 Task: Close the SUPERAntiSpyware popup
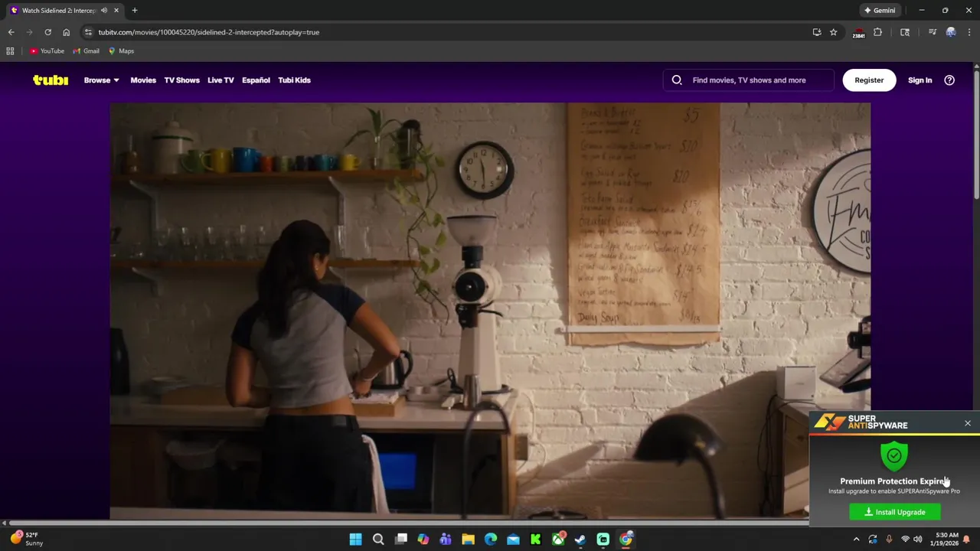pyautogui.click(x=968, y=423)
